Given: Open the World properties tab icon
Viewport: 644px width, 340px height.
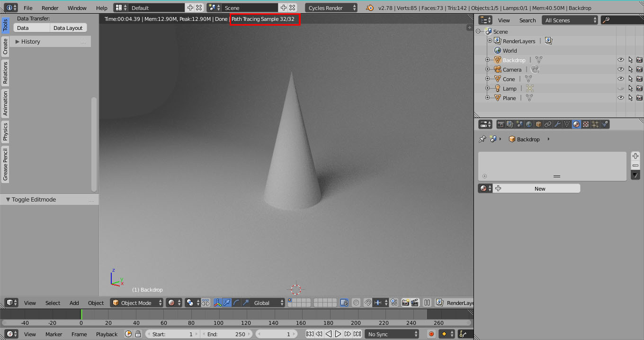Looking at the screenshot, I should [x=529, y=124].
